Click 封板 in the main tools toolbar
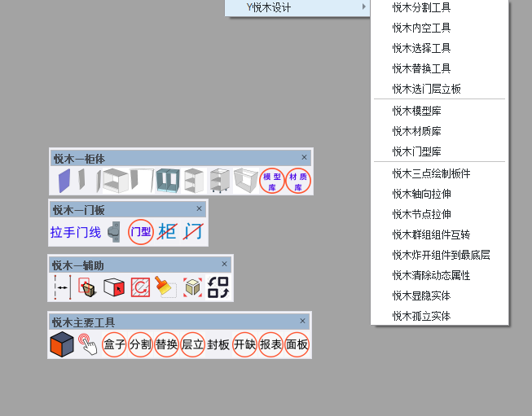This screenshot has width=532, height=416. tap(218, 344)
